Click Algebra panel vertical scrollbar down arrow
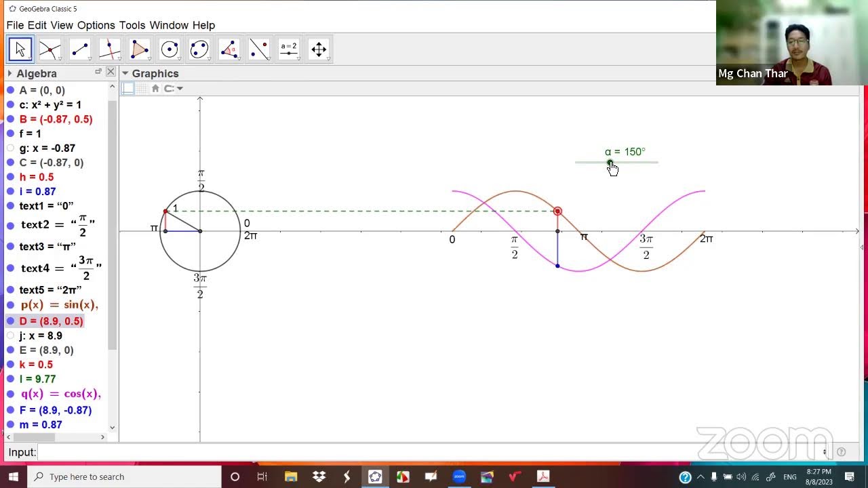Image resolution: width=868 pixels, height=488 pixels. [x=113, y=428]
